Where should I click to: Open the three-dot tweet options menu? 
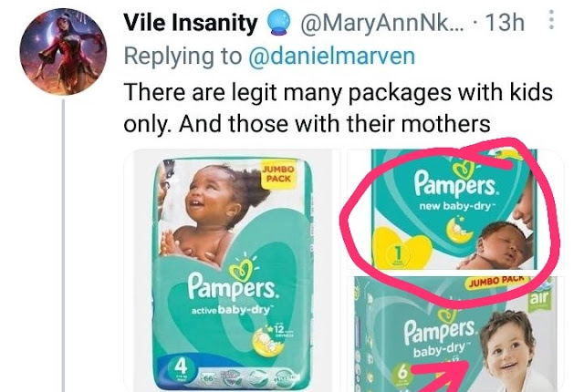[551, 20]
